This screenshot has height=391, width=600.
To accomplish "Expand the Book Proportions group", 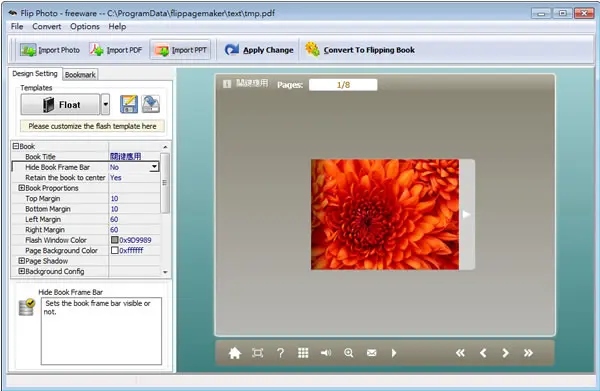I will pos(21,188).
